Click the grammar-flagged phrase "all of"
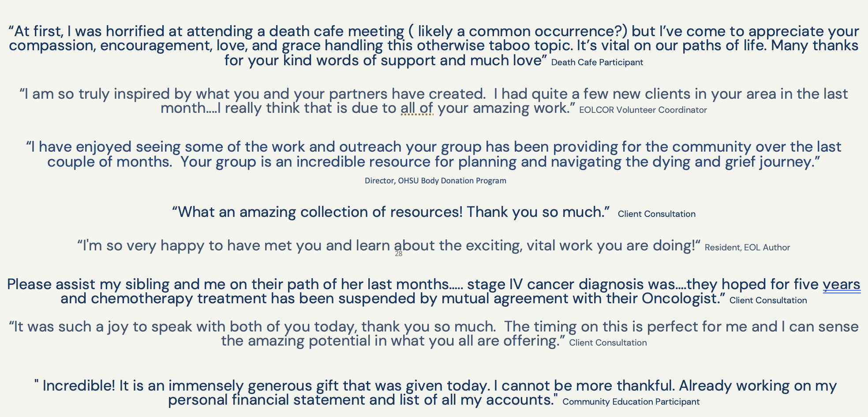The image size is (868, 417). pyautogui.click(x=417, y=108)
